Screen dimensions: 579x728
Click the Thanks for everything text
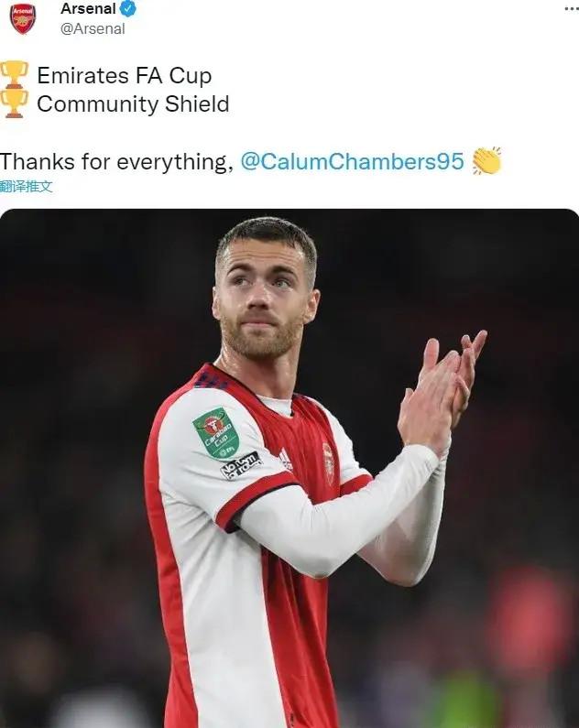pos(116,162)
